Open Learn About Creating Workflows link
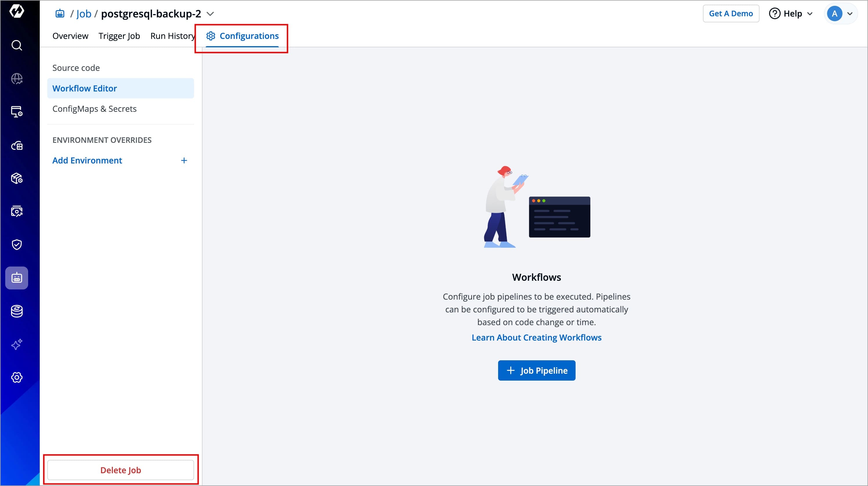868x486 pixels. point(536,337)
